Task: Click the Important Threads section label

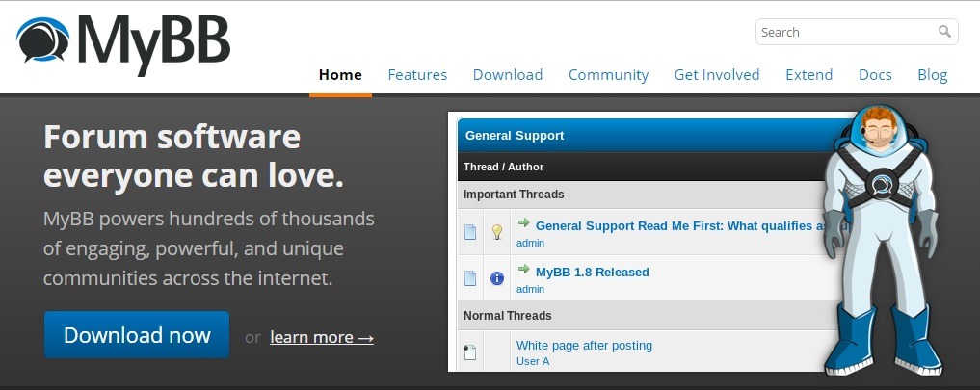Action: [x=514, y=195]
